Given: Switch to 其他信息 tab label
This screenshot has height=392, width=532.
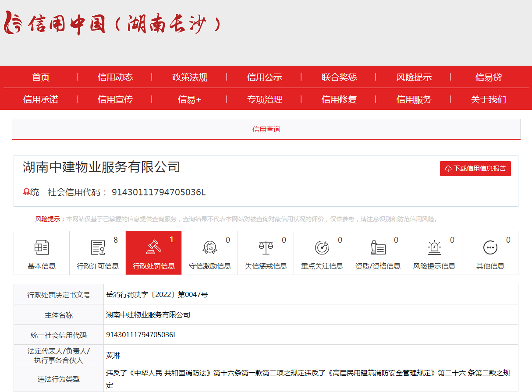Looking at the screenshot, I should [x=490, y=266].
